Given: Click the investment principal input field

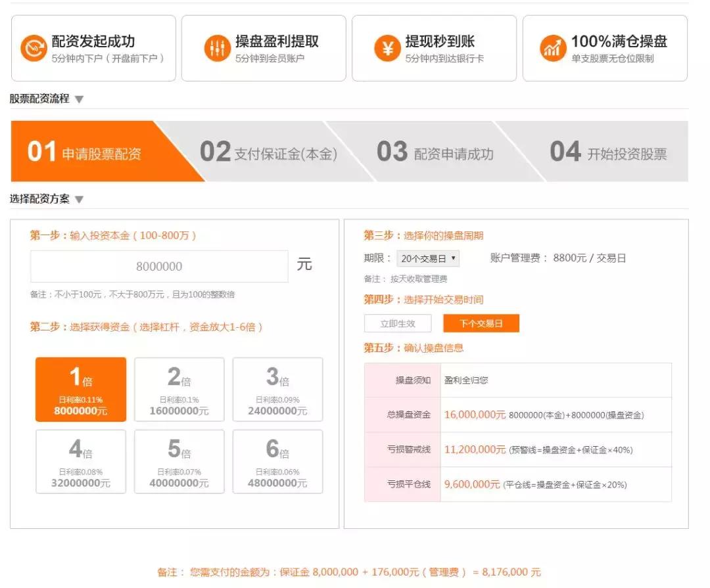Looking at the screenshot, I should [x=159, y=267].
